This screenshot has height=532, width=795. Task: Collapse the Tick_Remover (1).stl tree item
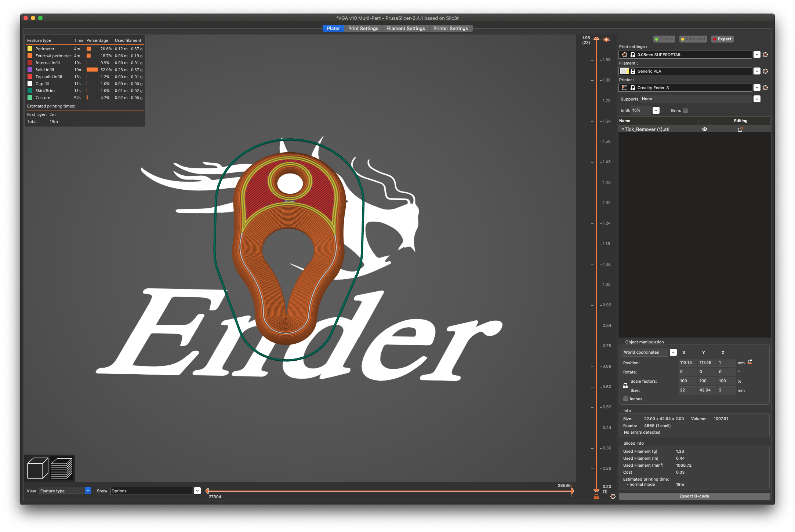click(623, 129)
